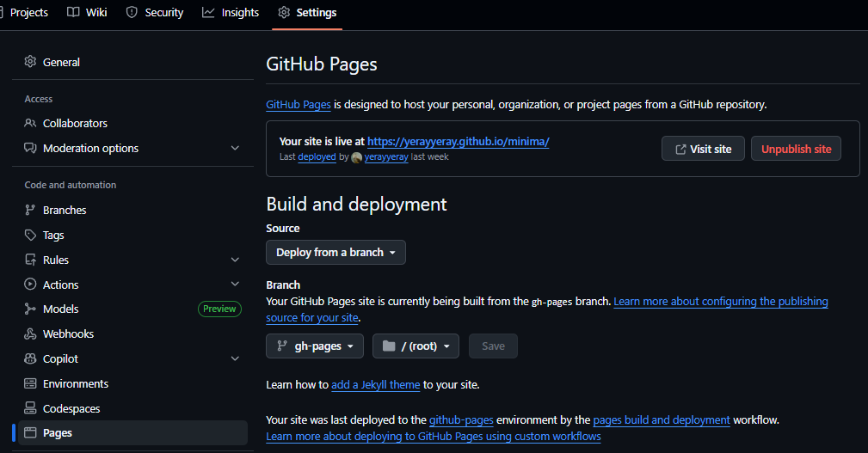This screenshot has width=868, height=453.
Task: Expand Moderation options chevron
Action: tap(235, 148)
